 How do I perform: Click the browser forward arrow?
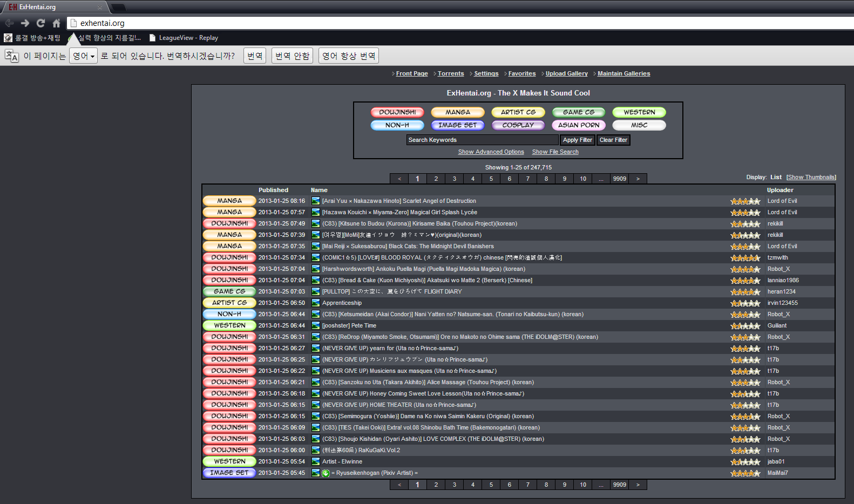(25, 23)
